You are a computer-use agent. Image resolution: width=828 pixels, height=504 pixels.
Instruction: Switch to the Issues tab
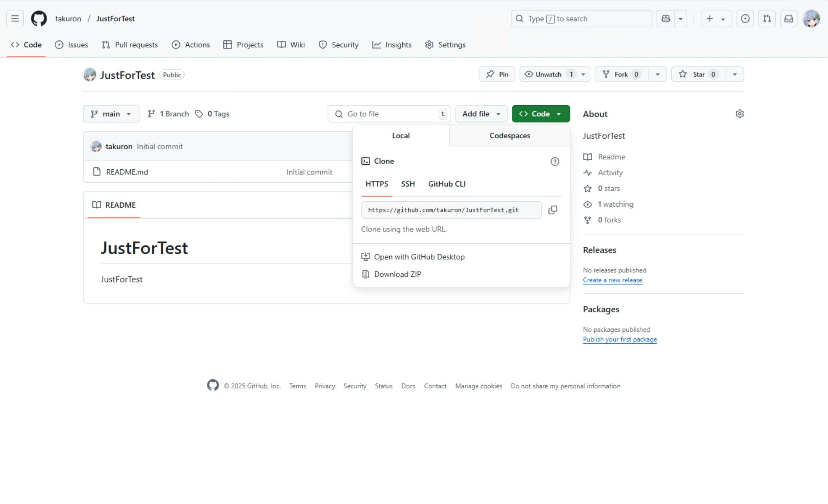(x=71, y=45)
